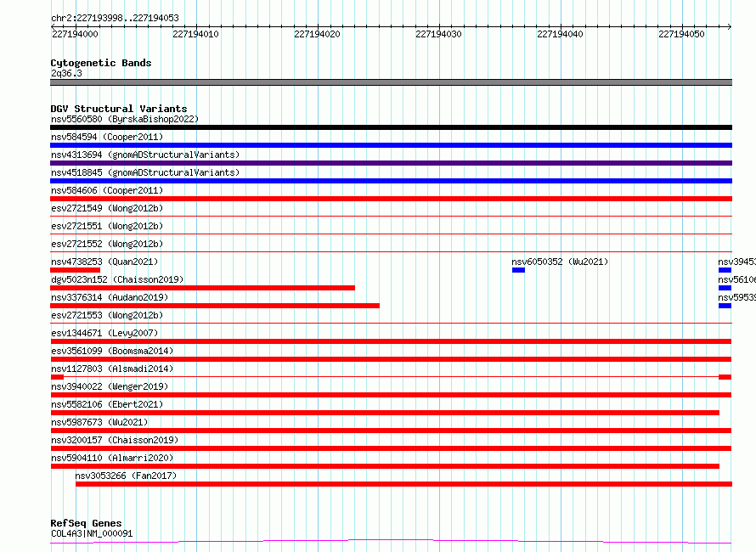Open the nsv3940022 Wenger2019 variant
This screenshot has height=552, width=756.
tap(391, 395)
